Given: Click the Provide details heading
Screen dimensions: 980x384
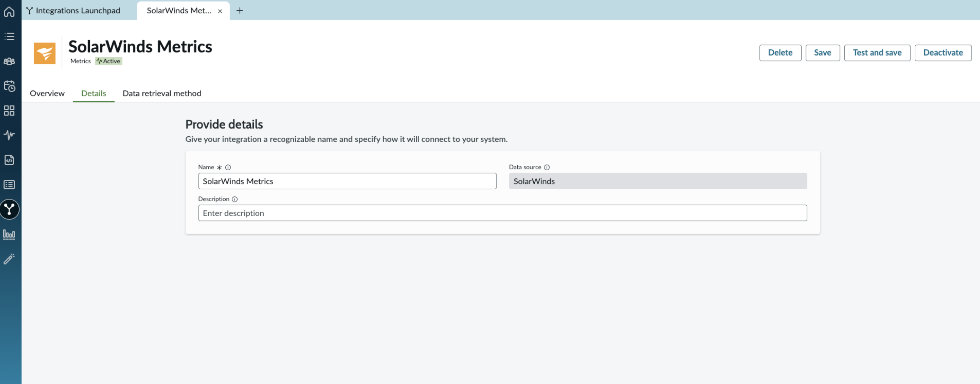Looking at the screenshot, I should click(224, 124).
